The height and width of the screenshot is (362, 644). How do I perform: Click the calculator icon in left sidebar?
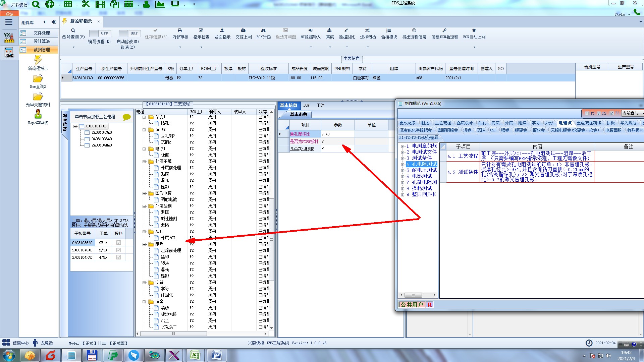(9, 52)
